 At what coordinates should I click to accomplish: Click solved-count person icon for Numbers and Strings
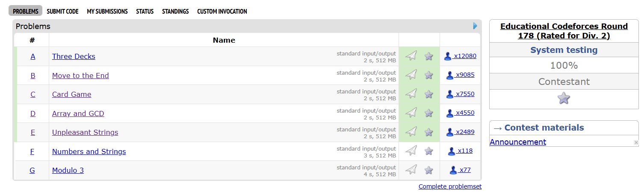click(451, 151)
